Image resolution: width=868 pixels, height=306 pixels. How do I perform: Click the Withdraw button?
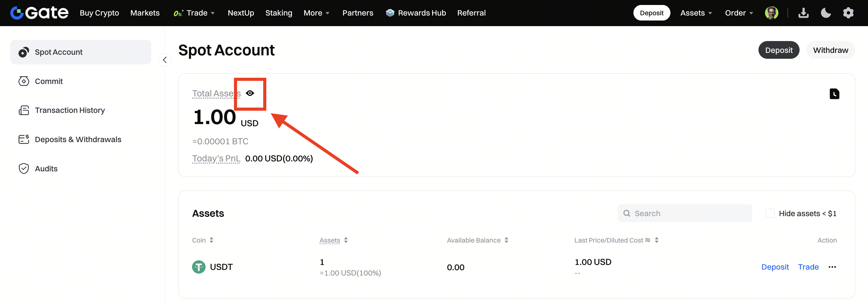coord(830,50)
